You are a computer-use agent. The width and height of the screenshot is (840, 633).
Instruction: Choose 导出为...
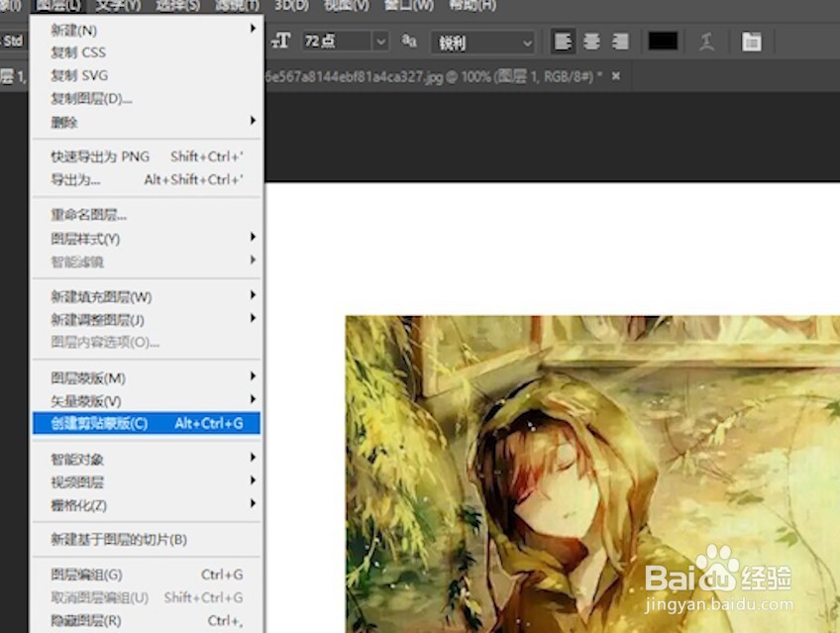tap(147, 179)
